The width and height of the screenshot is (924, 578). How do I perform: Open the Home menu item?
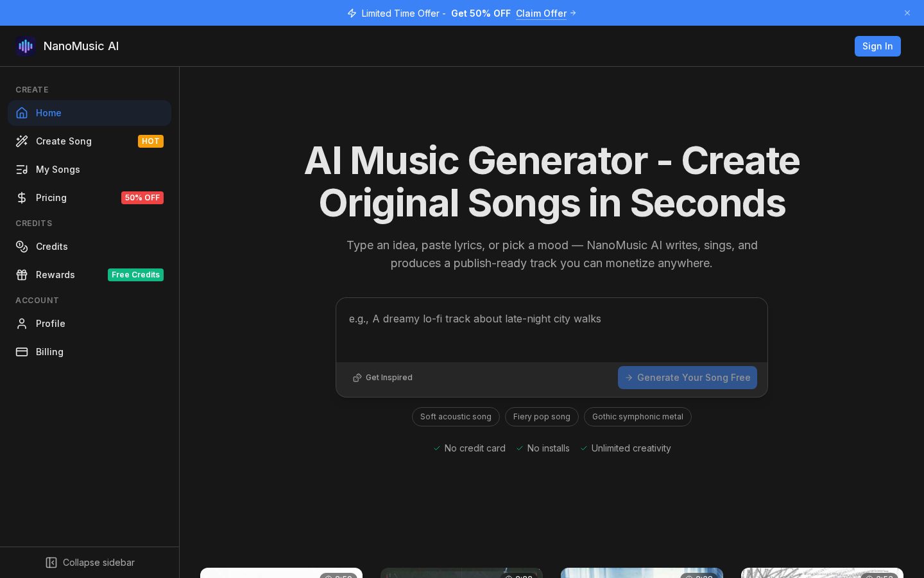click(89, 113)
